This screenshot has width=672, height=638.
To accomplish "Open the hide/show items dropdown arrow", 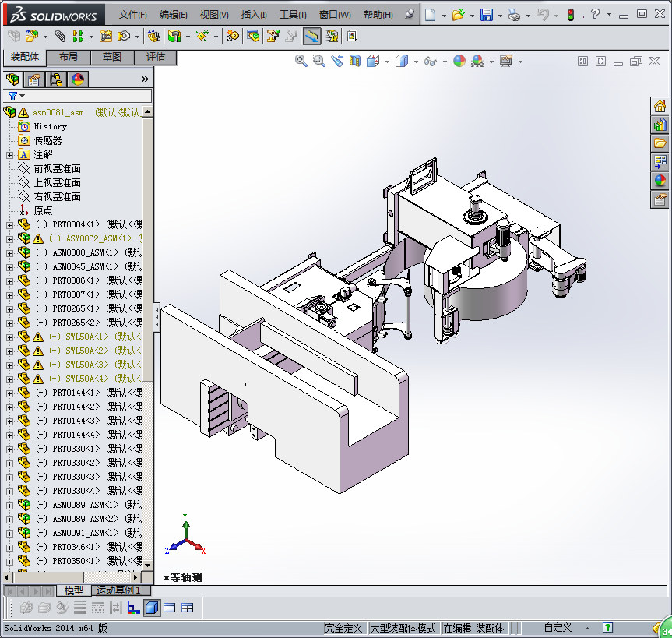I will coord(445,62).
